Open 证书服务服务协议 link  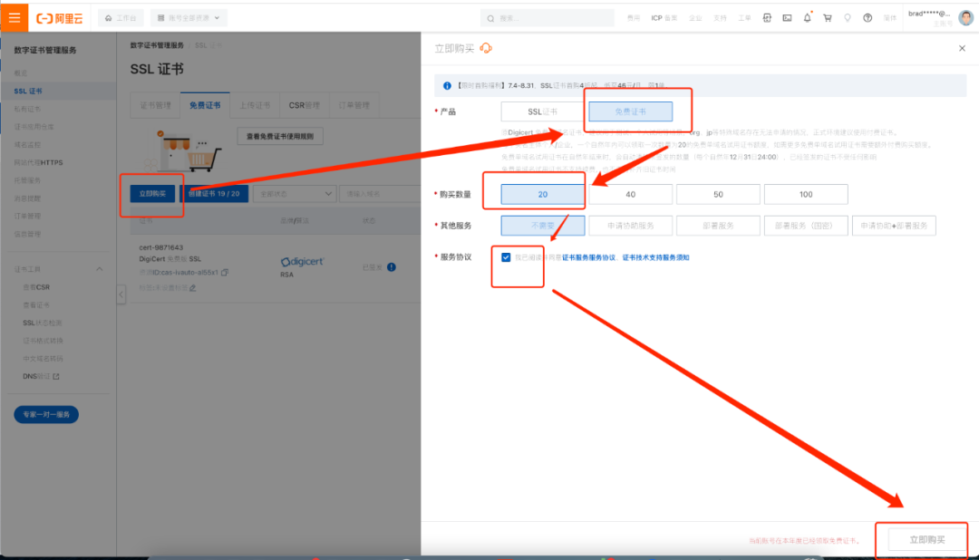click(x=589, y=257)
